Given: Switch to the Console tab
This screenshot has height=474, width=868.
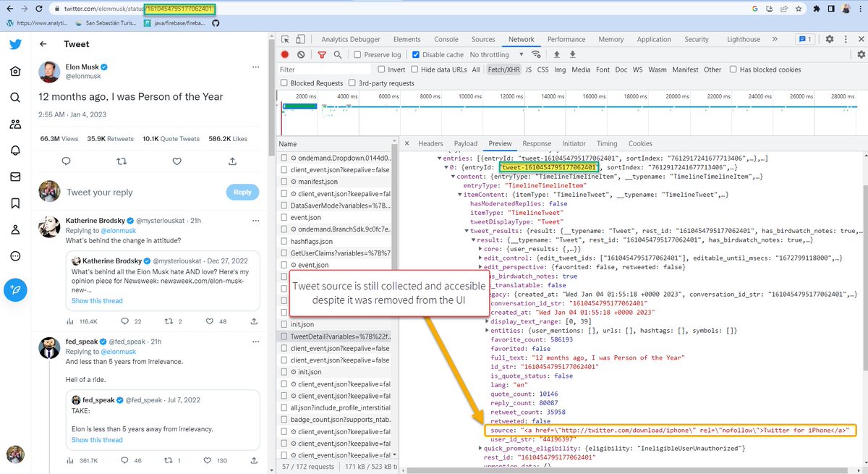Looking at the screenshot, I should pos(446,39).
